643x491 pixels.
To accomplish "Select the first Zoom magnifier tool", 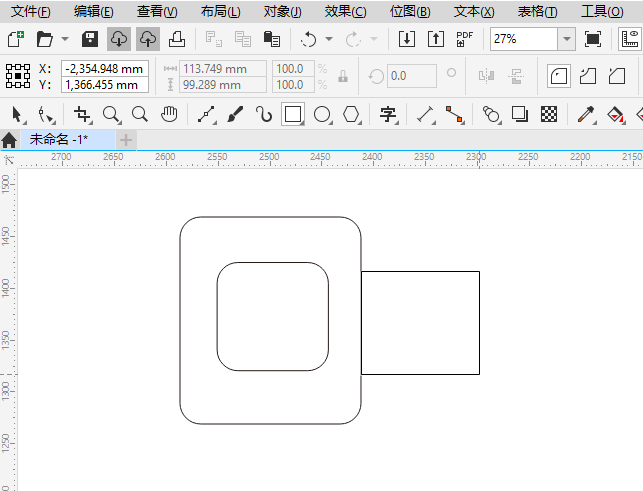I will [x=111, y=114].
